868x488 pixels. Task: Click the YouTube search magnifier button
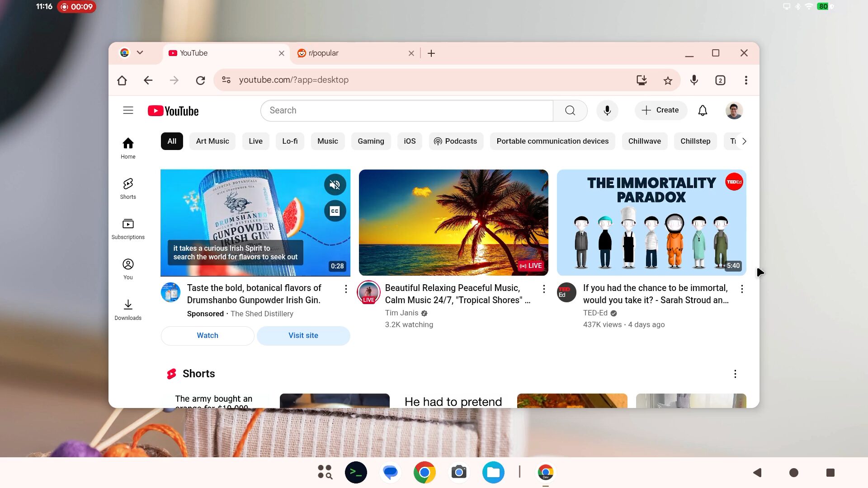[x=570, y=111]
